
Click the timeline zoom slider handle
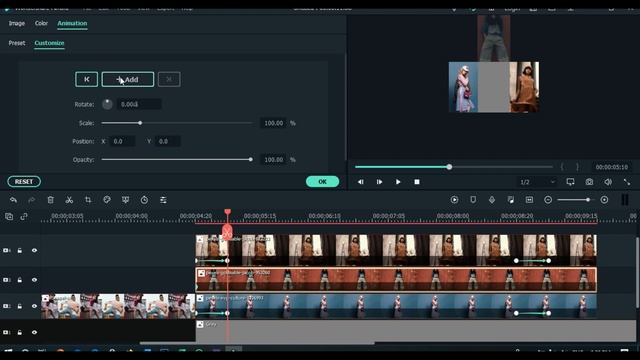pyautogui.click(x=588, y=200)
